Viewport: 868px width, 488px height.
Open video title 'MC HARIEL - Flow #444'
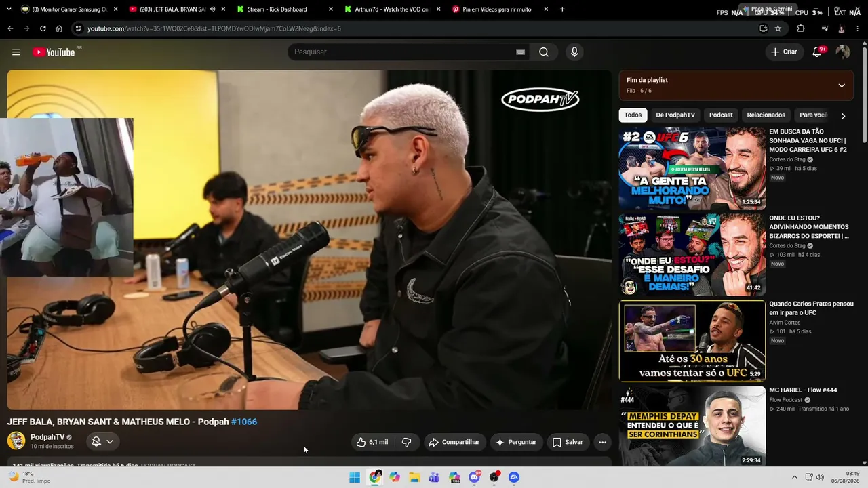coord(803,390)
